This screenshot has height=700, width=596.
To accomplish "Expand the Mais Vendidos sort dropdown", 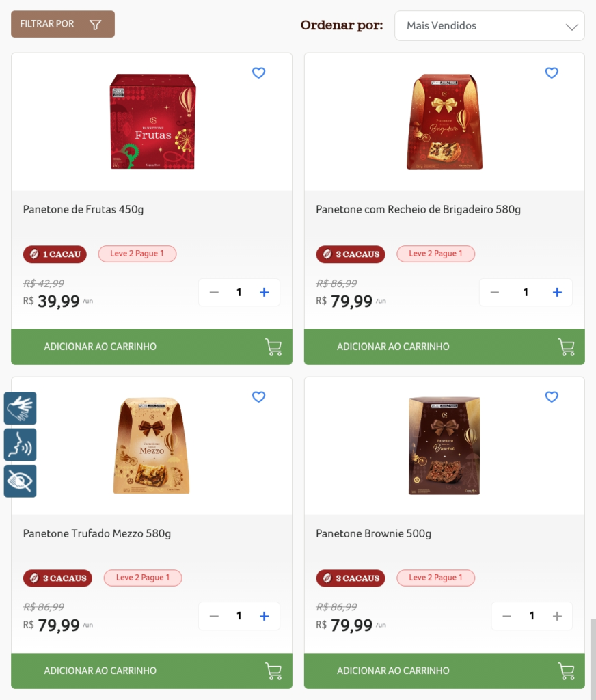I will [489, 26].
